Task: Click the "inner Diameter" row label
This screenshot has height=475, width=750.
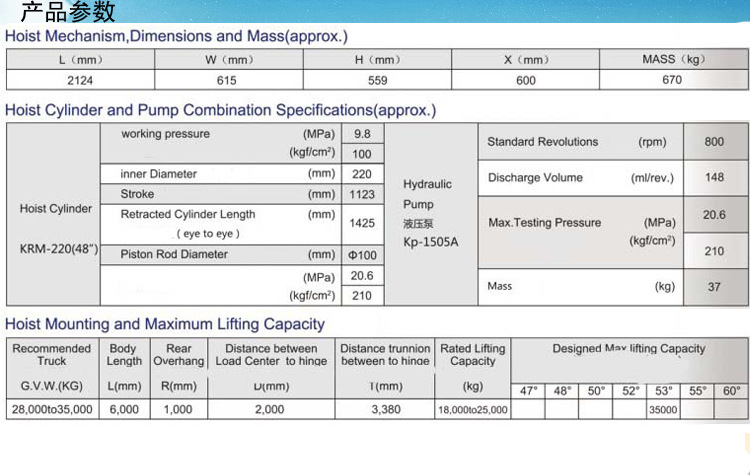Action: (158, 174)
